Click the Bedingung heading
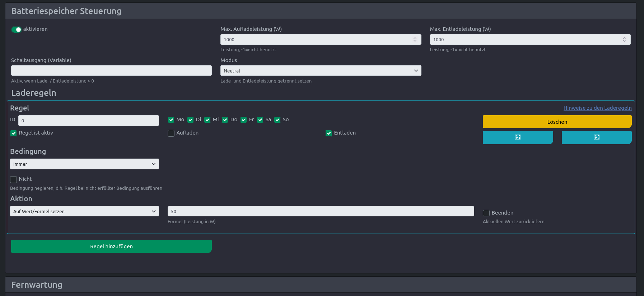The height and width of the screenshot is (296, 644). pos(28,151)
